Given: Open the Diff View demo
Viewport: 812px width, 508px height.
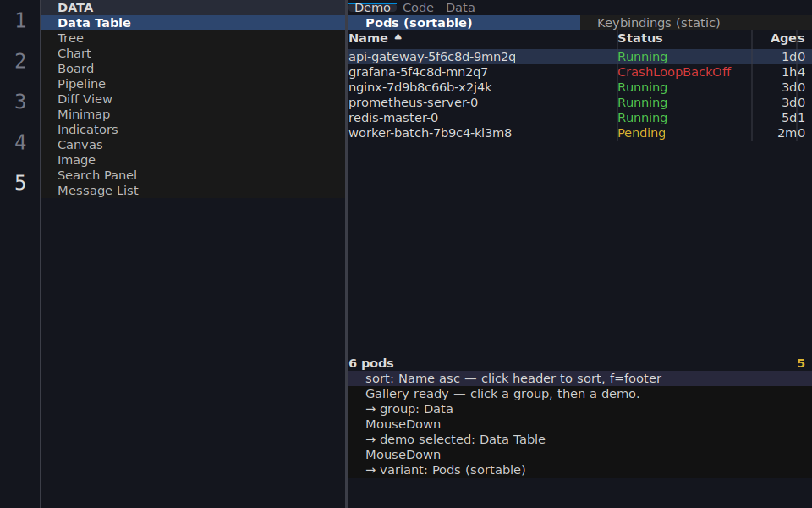Looking at the screenshot, I should tap(193, 99).
